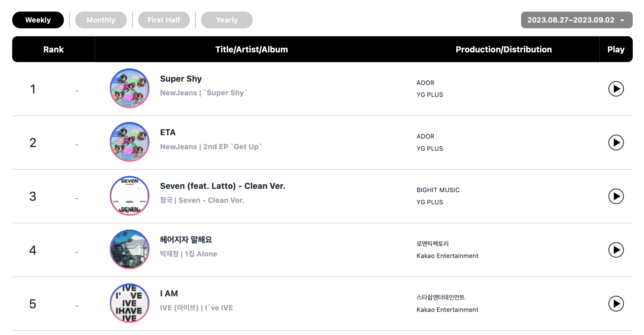Click the ETA album cover thumbnail
Viewport: 644px width, 335px height.
[130, 142]
